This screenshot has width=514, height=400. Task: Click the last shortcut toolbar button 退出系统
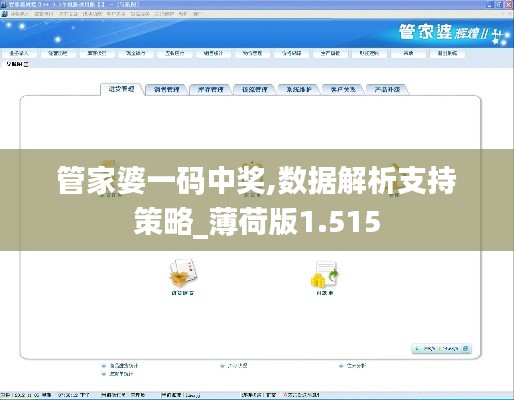click(447, 53)
